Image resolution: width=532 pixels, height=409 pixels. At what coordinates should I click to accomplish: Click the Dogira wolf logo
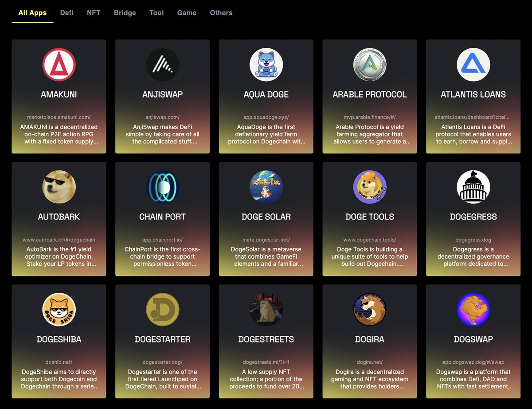[x=370, y=310]
